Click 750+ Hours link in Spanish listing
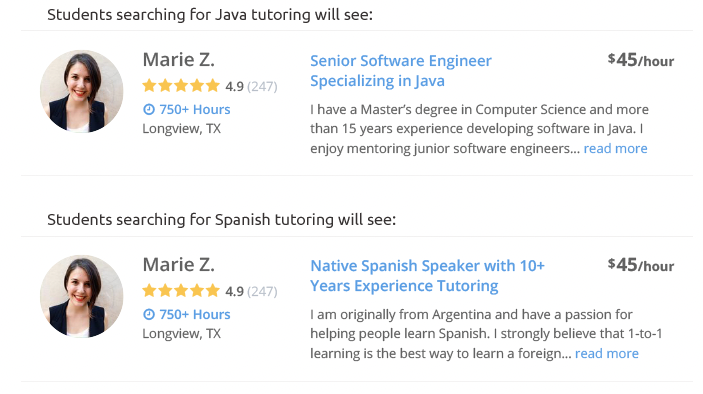This screenshot has width=703, height=394. point(195,314)
